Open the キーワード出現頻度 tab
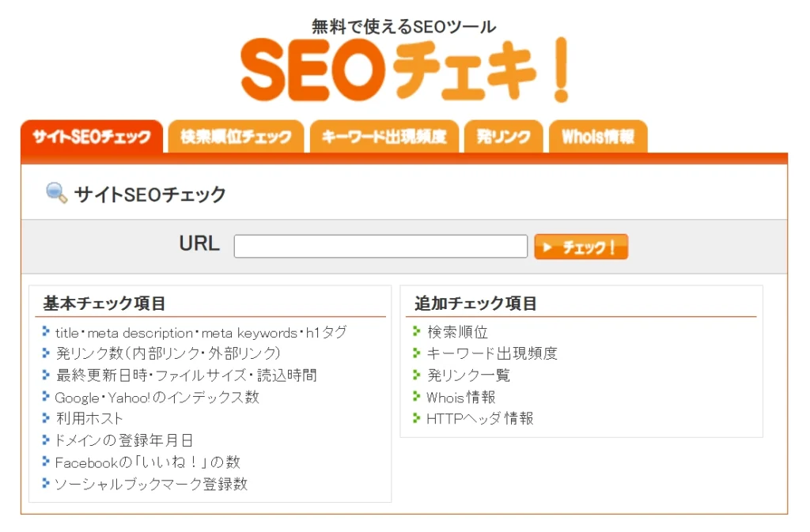This screenshot has height=532, width=810. [384, 135]
